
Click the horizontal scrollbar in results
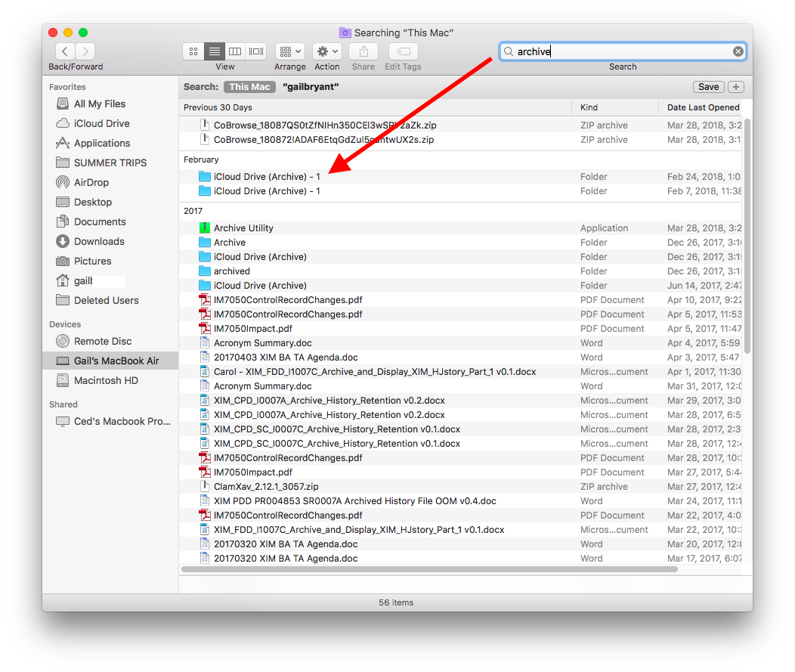(x=429, y=569)
